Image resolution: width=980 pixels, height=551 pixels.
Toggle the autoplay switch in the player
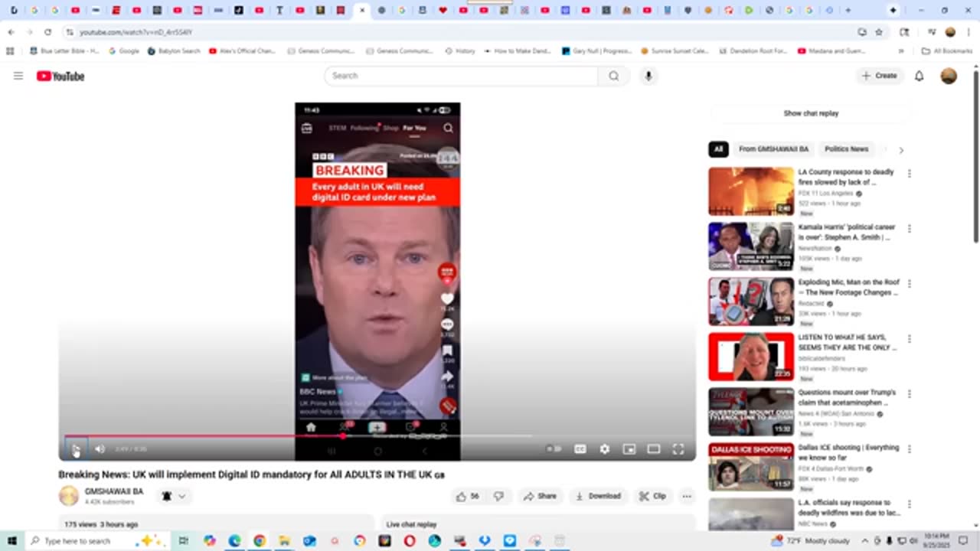point(554,449)
